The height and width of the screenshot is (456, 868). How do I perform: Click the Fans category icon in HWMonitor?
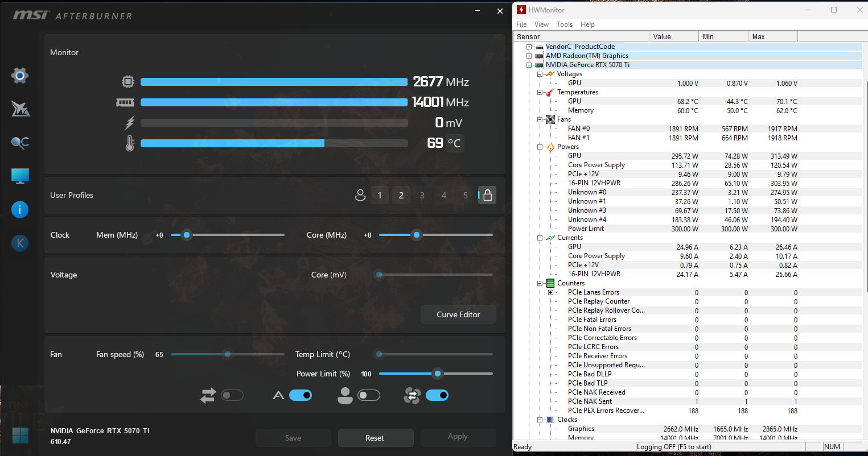[550, 119]
